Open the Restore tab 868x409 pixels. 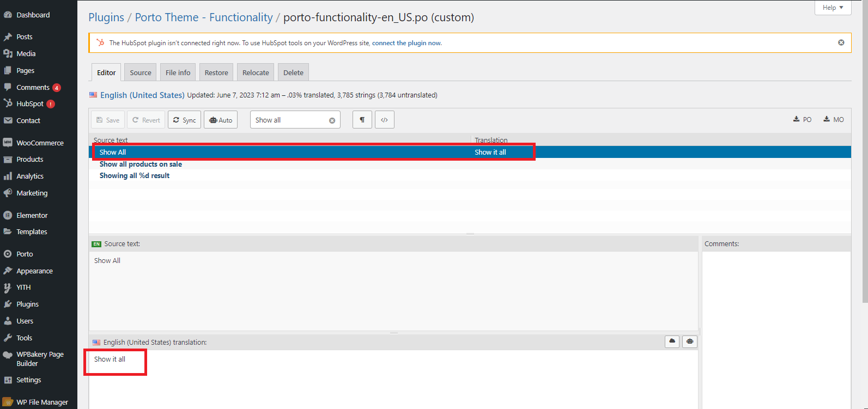click(216, 72)
